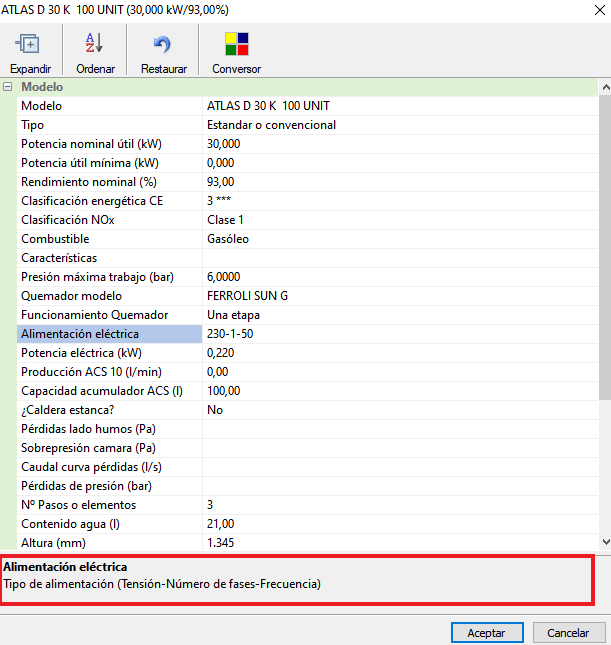This screenshot has height=645, width=611.
Task: Collapse the Modelo section
Action: click(7, 87)
